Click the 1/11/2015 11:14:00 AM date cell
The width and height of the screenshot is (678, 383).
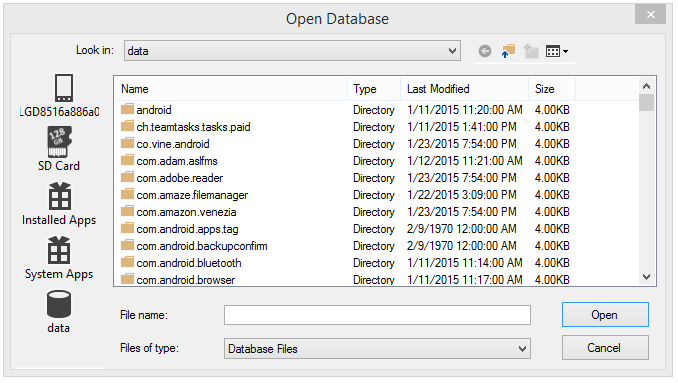464,263
